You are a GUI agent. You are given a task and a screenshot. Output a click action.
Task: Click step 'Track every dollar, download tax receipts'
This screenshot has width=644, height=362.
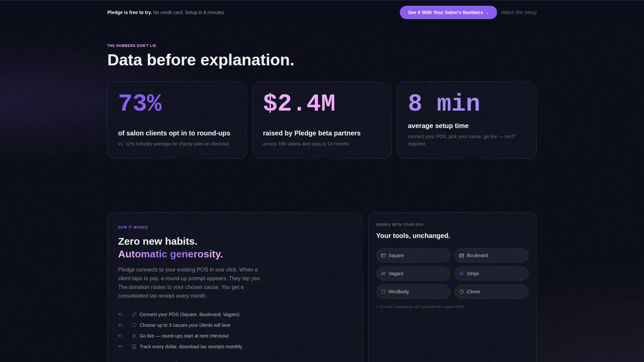tap(191, 347)
